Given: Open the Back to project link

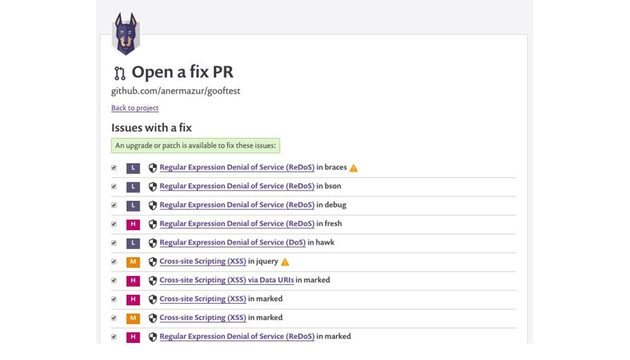Looking at the screenshot, I should click(135, 108).
